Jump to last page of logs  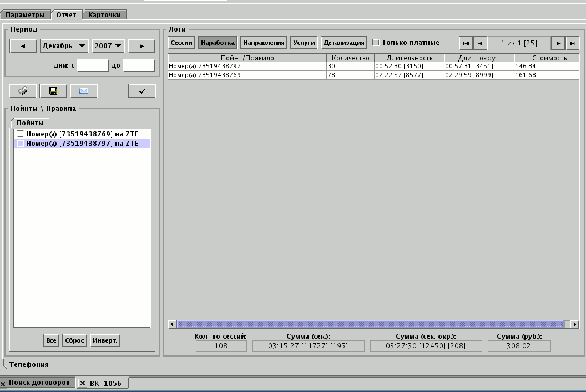pos(572,43)
